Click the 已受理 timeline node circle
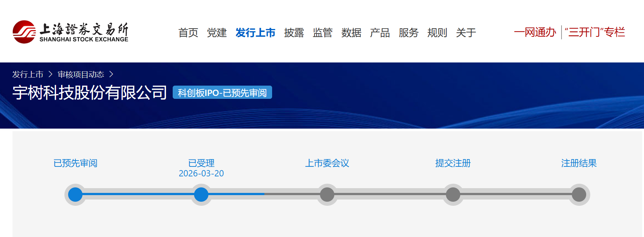Image resolution: width=644 pixels, height=237 pixels. click(201, 194)
